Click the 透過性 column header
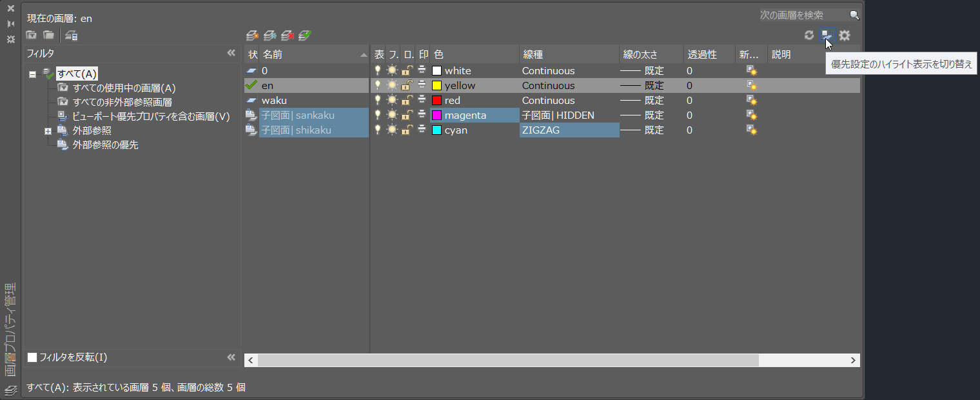The height and width of the screenshot is (400, 980). tap(709, 55)
